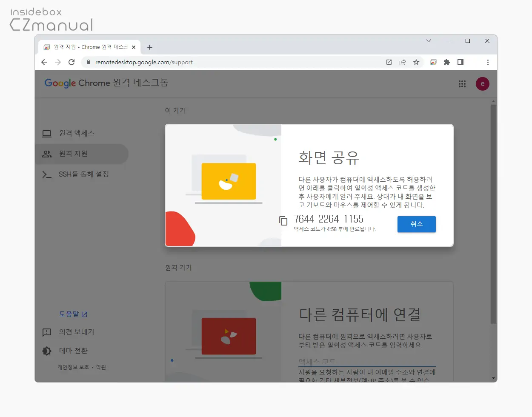Click the Chrome Remote Desktop extension icon

pos(433,62)
